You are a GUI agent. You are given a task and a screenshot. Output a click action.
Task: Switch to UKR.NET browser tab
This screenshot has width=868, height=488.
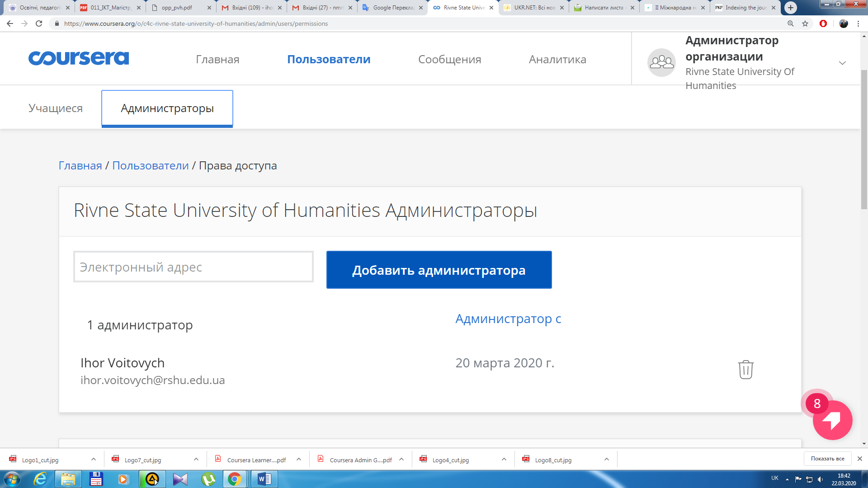pyautogui.click(x=533, y=8)
